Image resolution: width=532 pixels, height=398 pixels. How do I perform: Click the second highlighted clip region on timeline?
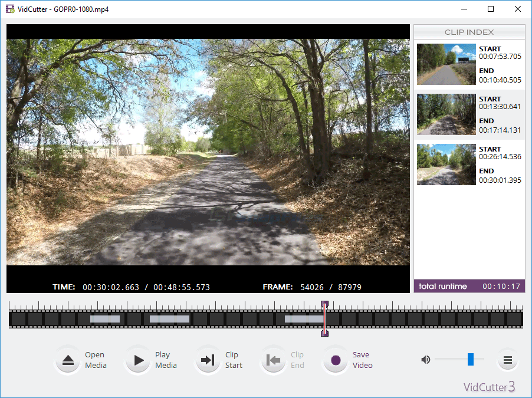(x=169, y=319)
